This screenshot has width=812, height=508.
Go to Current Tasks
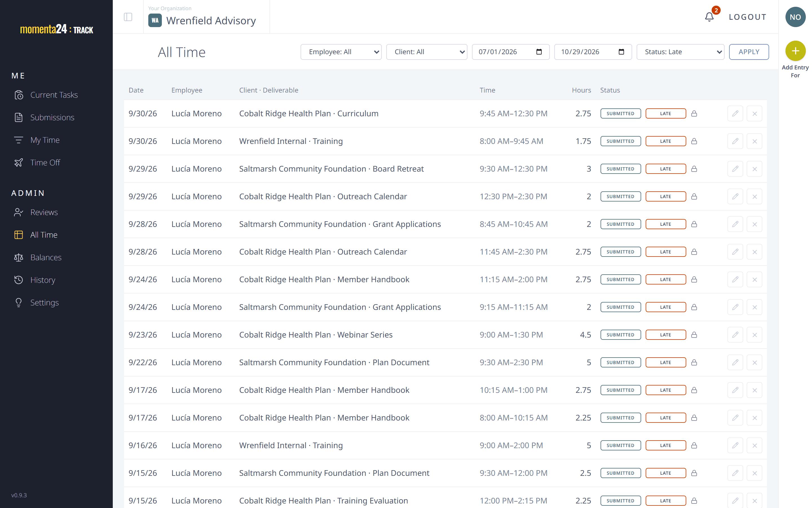tap(54, 95)
